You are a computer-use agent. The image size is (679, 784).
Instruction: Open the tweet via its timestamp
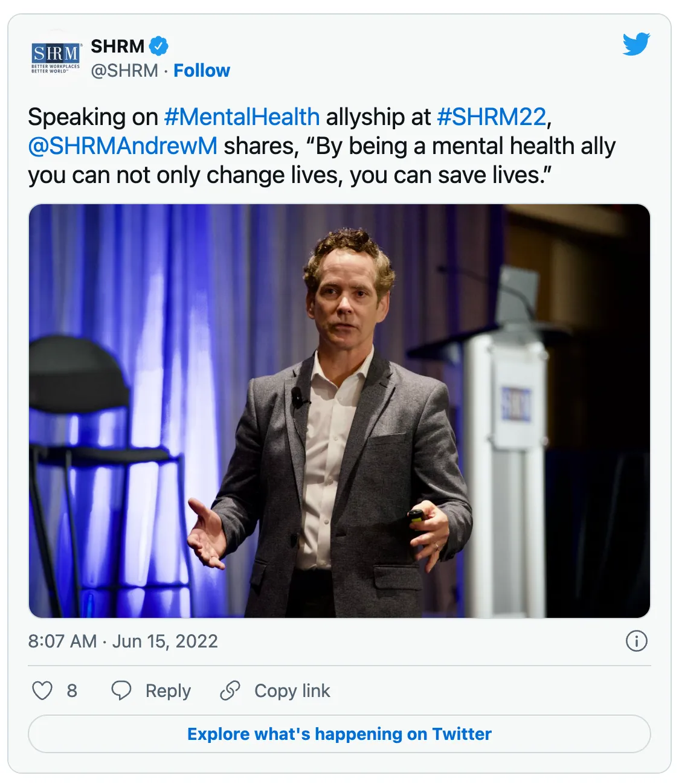[124, 642]
